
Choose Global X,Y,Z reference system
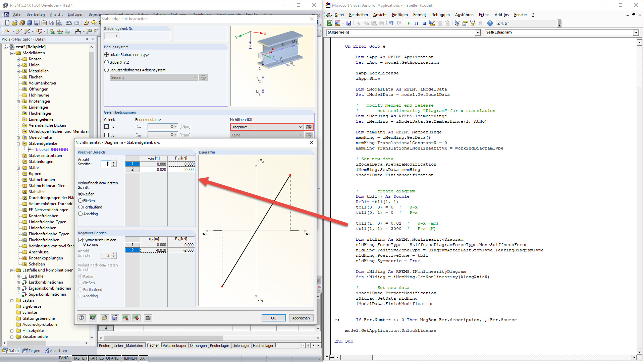(107, 62)
